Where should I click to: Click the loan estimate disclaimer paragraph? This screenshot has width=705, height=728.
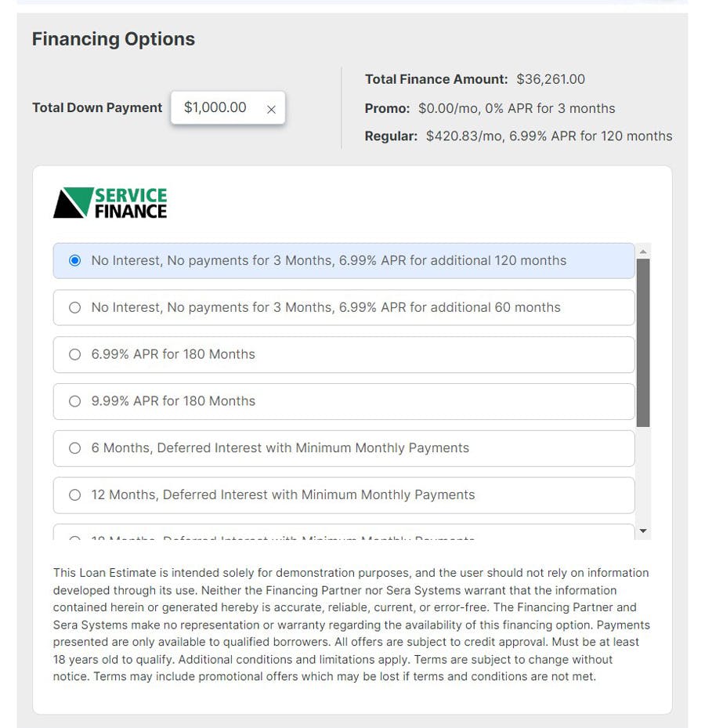point(351,625)
